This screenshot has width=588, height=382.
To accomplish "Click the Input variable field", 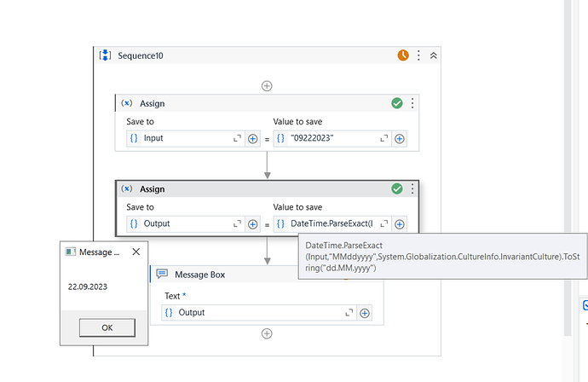I will tap(179, 138).
